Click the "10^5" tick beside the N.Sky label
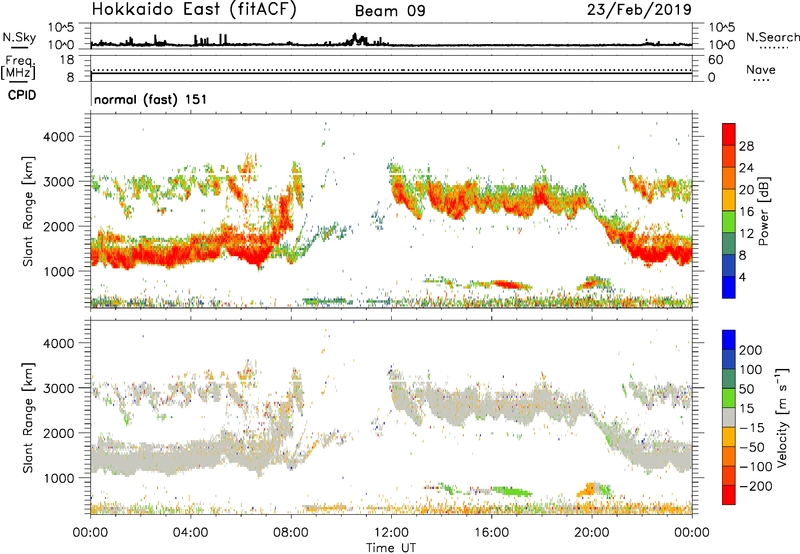800x554 pixels. [x=61, y=27]
